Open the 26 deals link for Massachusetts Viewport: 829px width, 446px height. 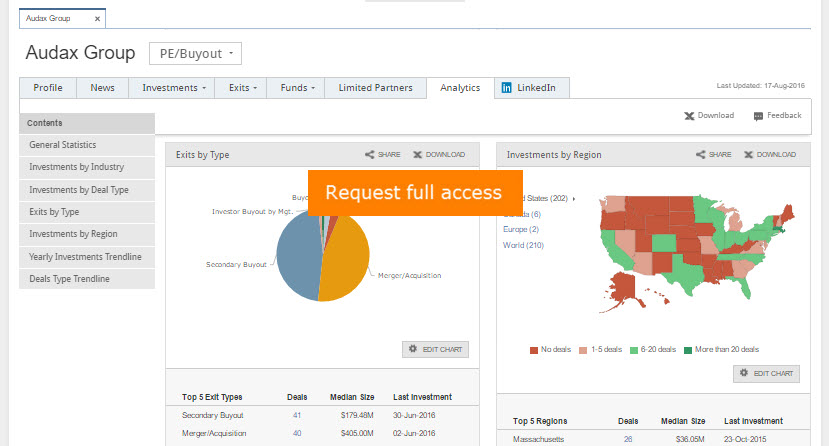pyautogui.click(x=628, y=439)
